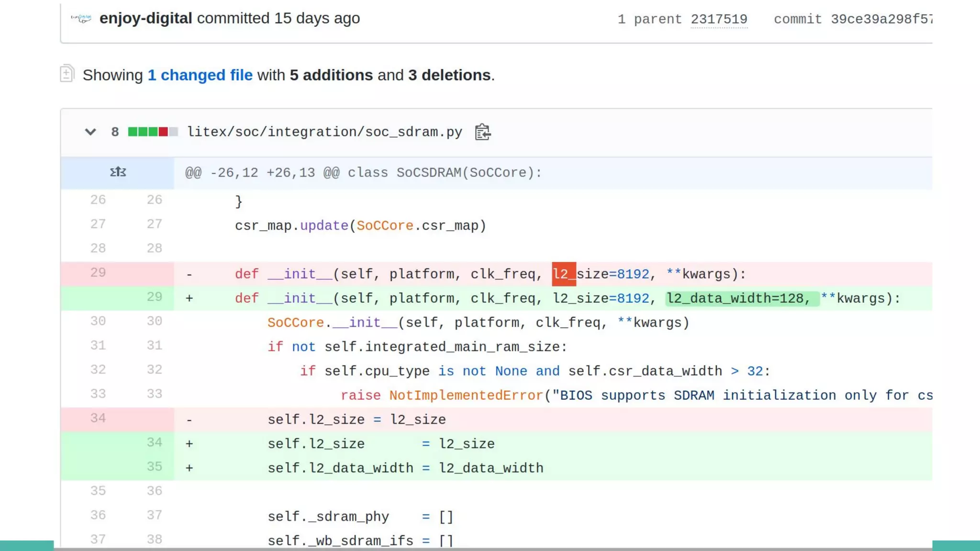Click the red highlighted l2_ text
The image size is (980, 551).
point(564,274)
